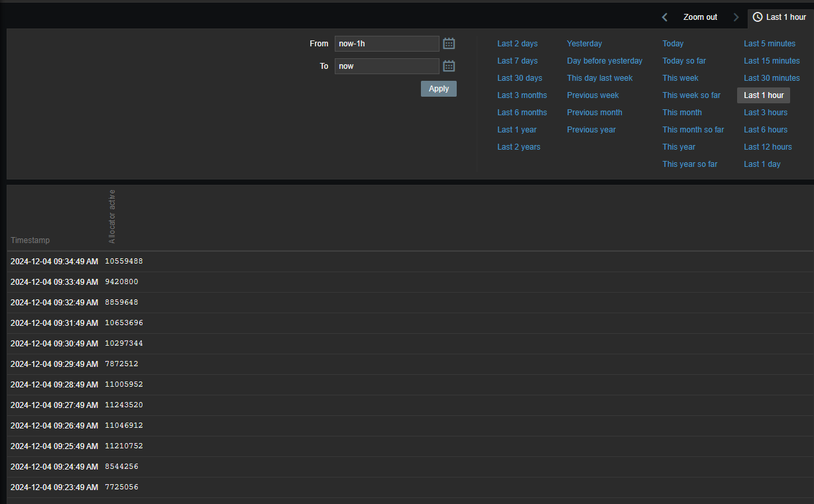
Task: Choose Previous month range
Action: [595, 113]
